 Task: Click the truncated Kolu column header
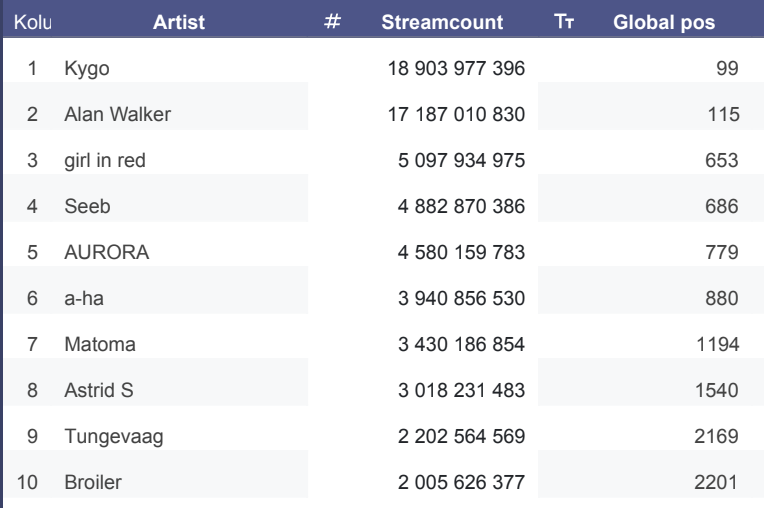tap(32, 22)
